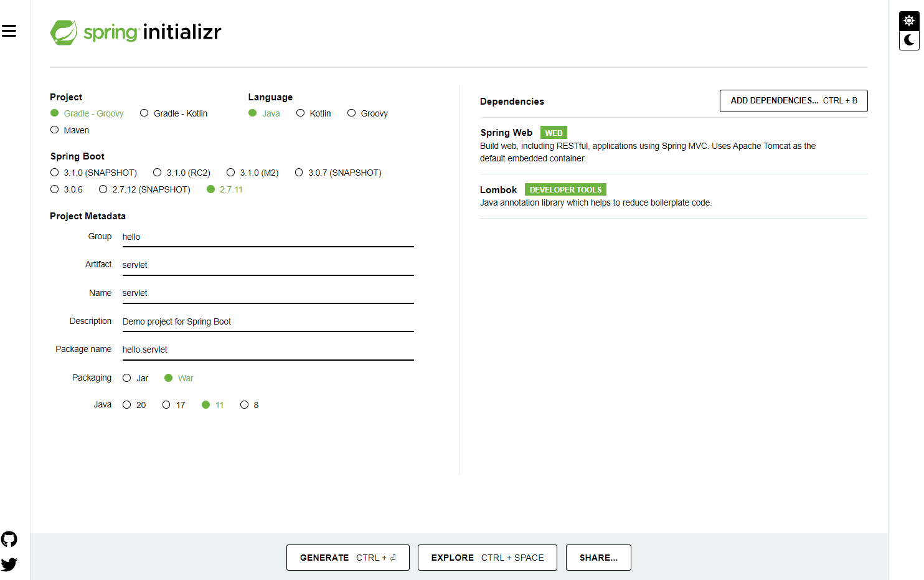Select Spring Boot 3.1.0 (RC2)
924x580 pixels.
(x=182, y=173)
